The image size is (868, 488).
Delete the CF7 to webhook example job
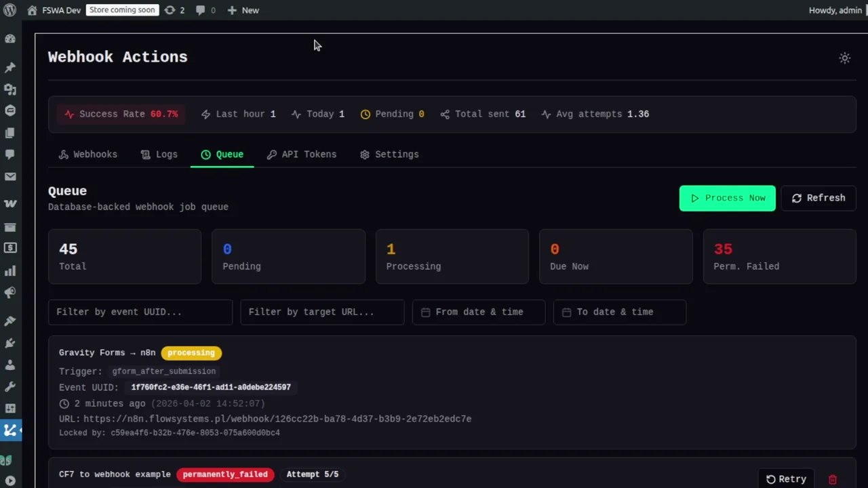click(x=833, y=479)
